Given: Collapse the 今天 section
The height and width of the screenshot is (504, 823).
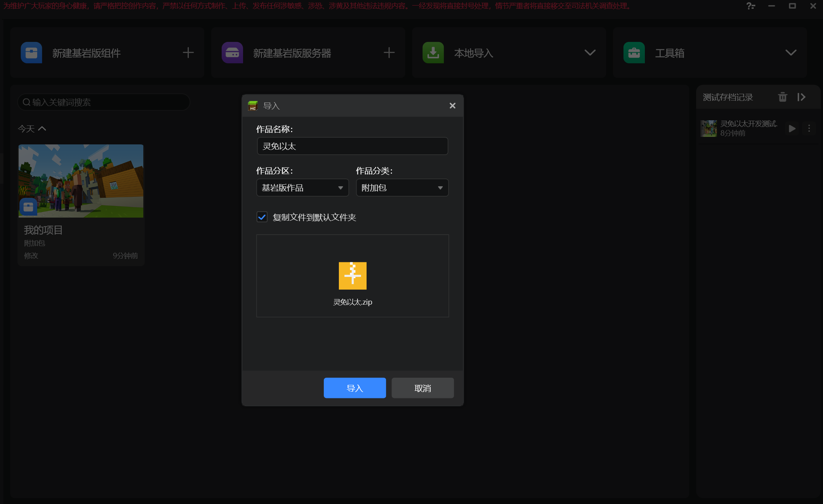Looking at the screenshot, I should pyautogui.click(x=42, y=129).
